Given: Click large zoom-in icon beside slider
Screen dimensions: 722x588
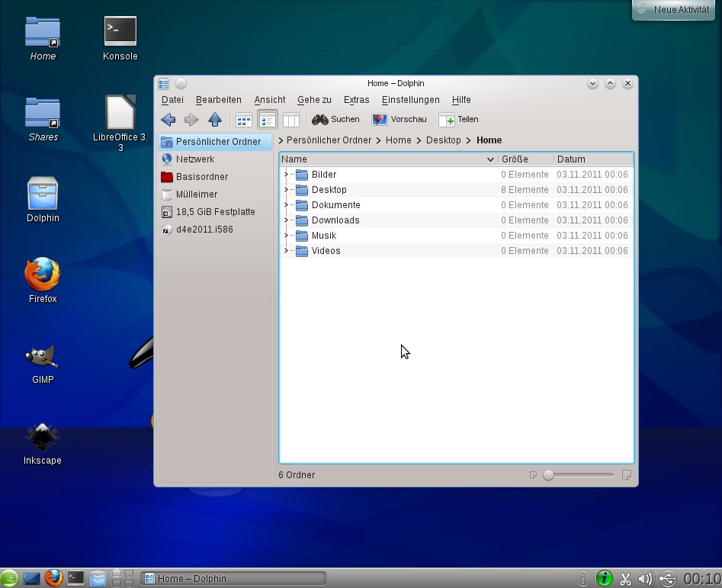Looking at the screenshot, I should [x=626, y=474].
